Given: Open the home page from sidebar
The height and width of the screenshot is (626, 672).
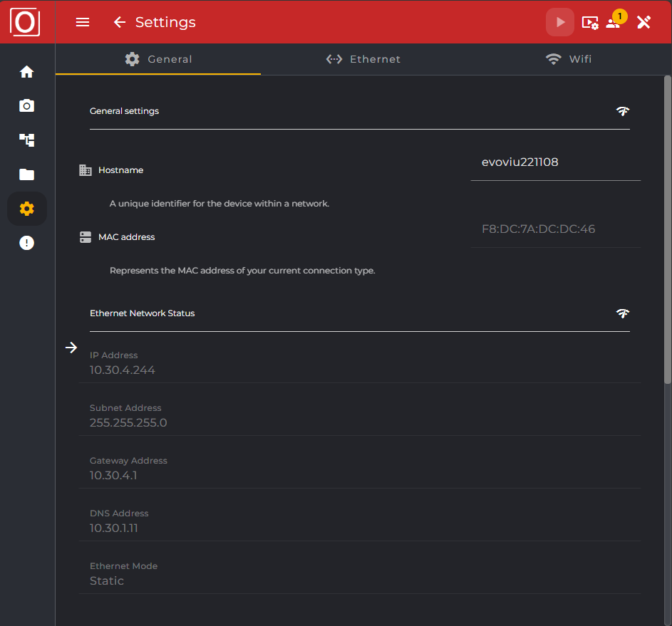Looking at the screenshot, I should [26, 71].
